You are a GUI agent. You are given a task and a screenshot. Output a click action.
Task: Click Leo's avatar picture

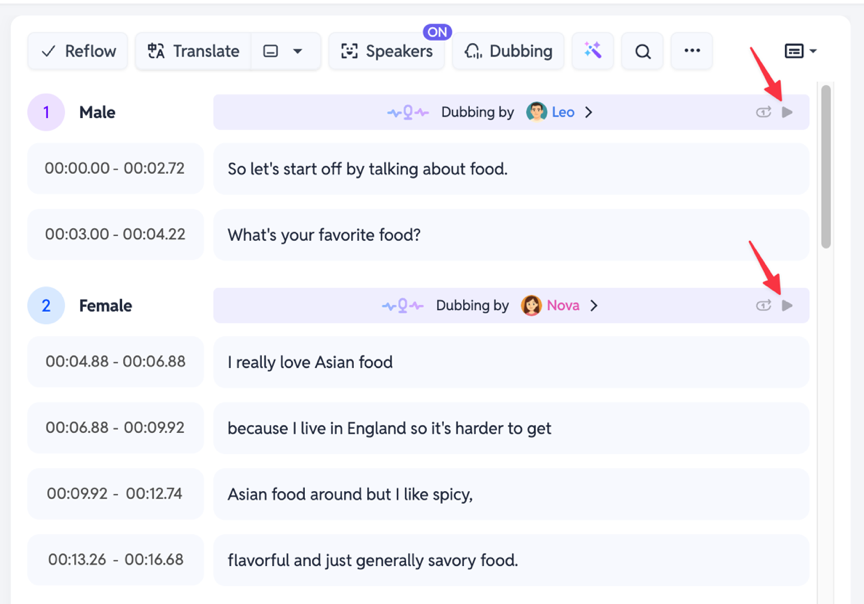536,112
